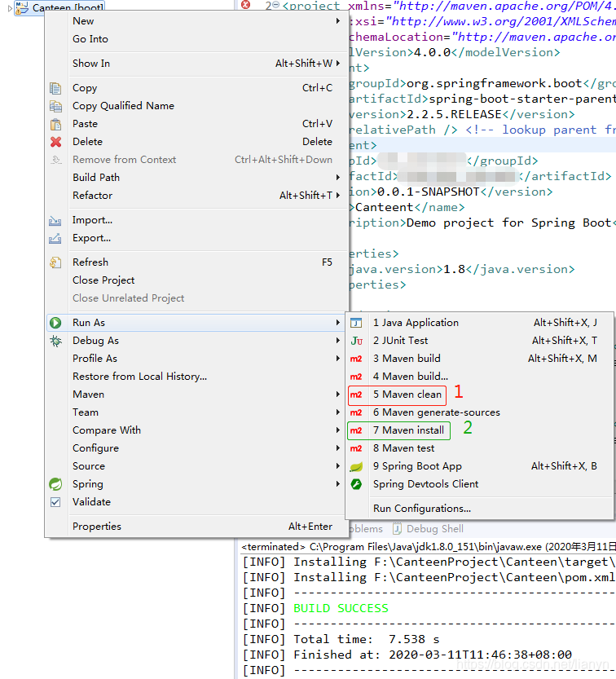Click the Copy Qualified Name icon
Screen dimensions: 616x679
55,106
